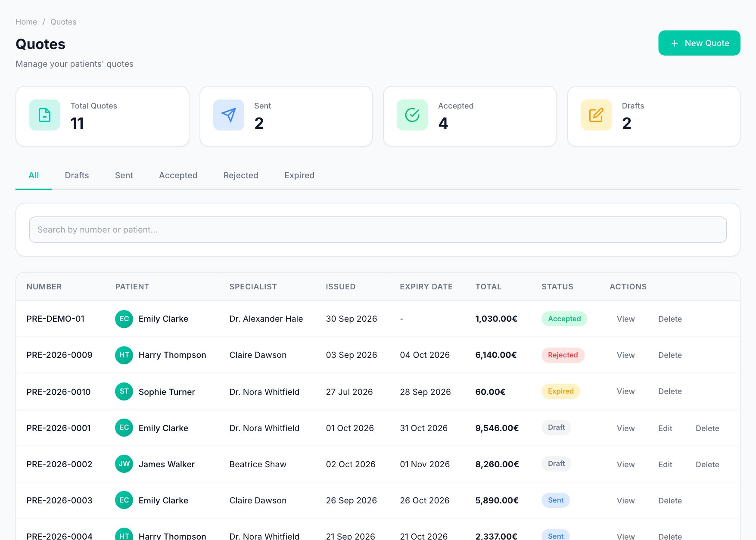The height and width of the screenshot is (540, 756).
Task: Switch to the All tab
Action: [x=34, y=176]
